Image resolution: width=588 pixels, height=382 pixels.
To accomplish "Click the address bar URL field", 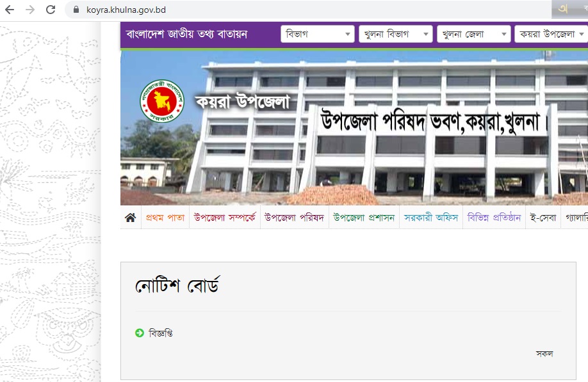I will (x=307, y=10).
